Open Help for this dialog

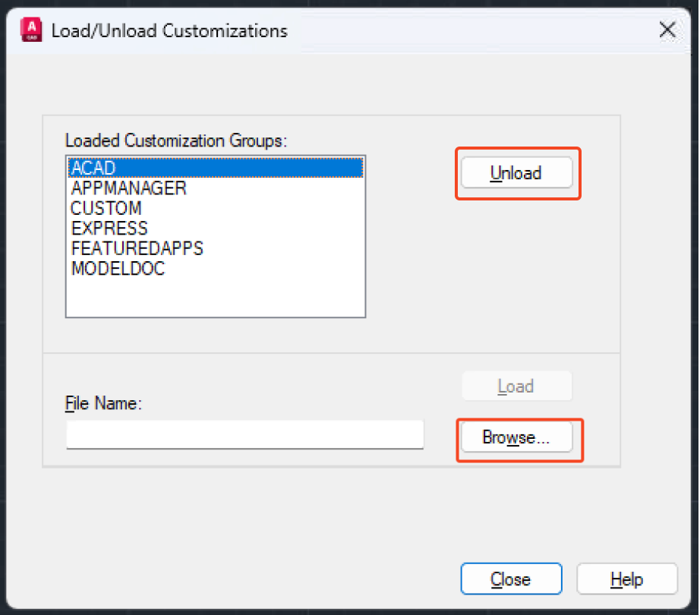[626, 579]
